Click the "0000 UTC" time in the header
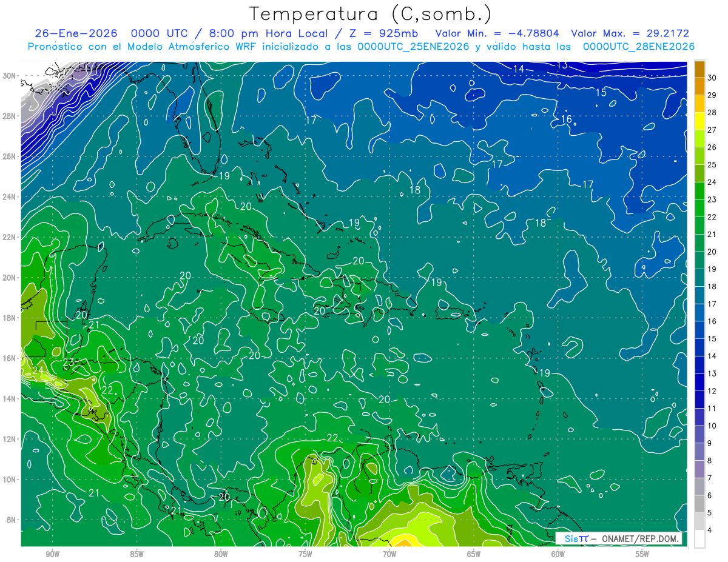Image resolution: width=728 pixels, height=562 pixels. tap(160, 34)
